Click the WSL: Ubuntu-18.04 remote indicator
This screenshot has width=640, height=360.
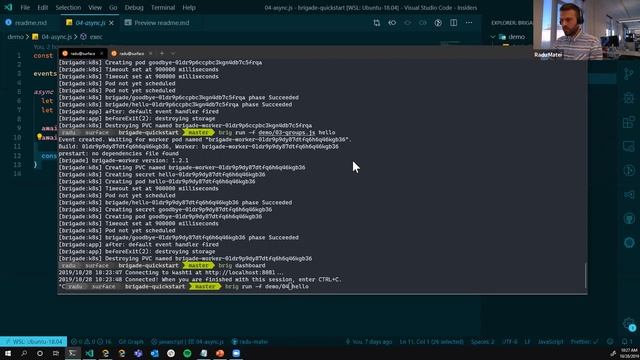(x=33, y=342)
